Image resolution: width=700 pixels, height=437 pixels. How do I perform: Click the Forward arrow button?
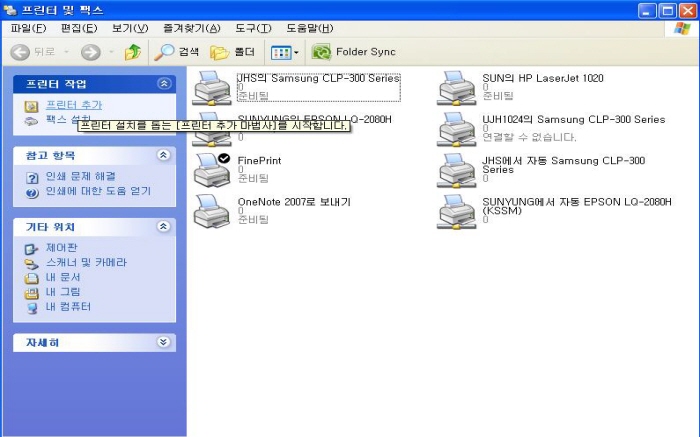click(x=91, y=52)
